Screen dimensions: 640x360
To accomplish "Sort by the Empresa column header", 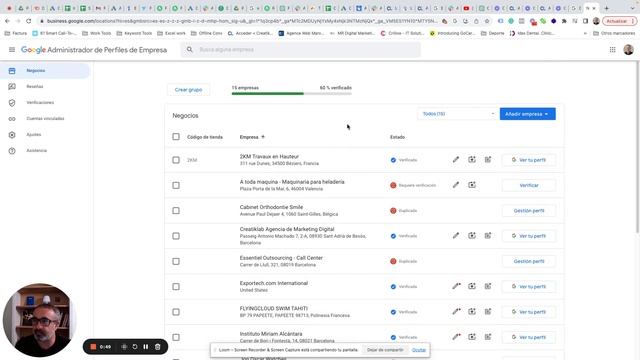I will point(252,137).
